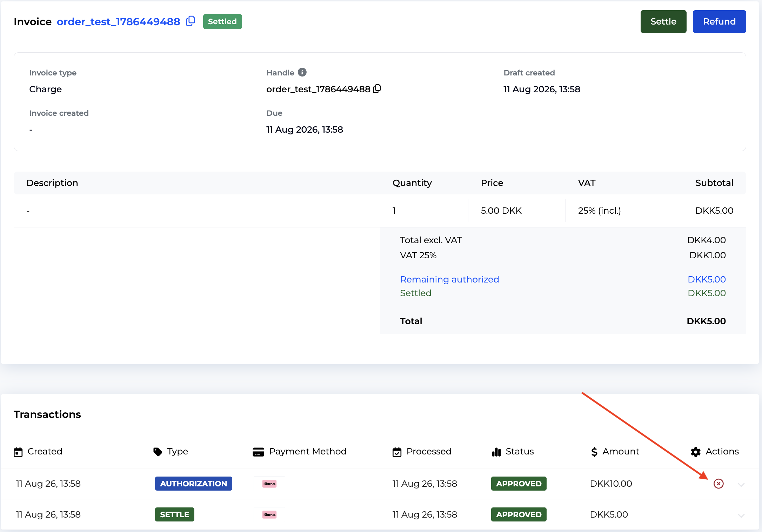The height and width of the screenshot is (532, 762).
Task: Click the DKK4.00 total excluding VAT value
Action: pyautogui.click(x=707, y=240)
